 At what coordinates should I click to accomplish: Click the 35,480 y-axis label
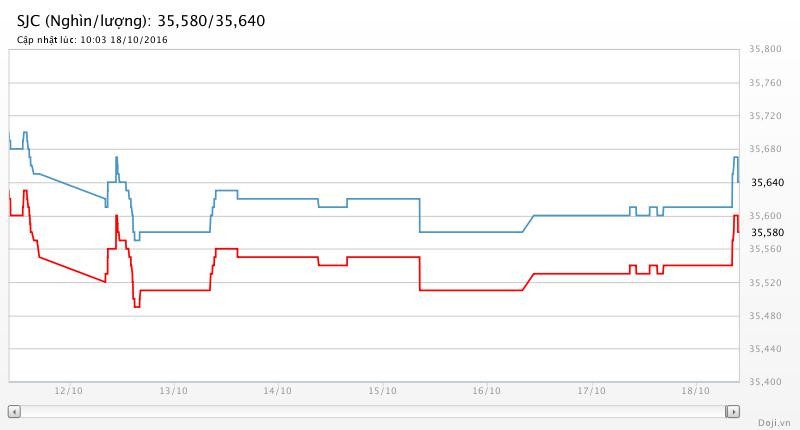coord(765,316)
